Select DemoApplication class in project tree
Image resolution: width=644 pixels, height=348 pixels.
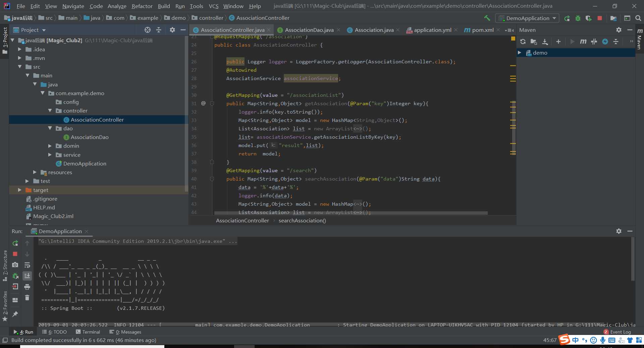point(85,163)
